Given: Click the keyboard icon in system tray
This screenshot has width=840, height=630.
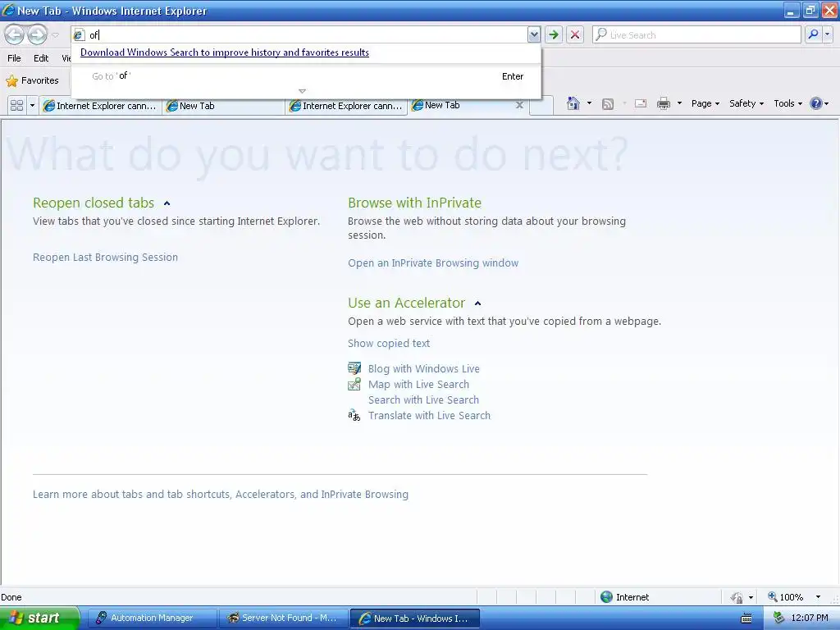Looking at the screenshot, I should pyautogui.click(x=746, y=619).
